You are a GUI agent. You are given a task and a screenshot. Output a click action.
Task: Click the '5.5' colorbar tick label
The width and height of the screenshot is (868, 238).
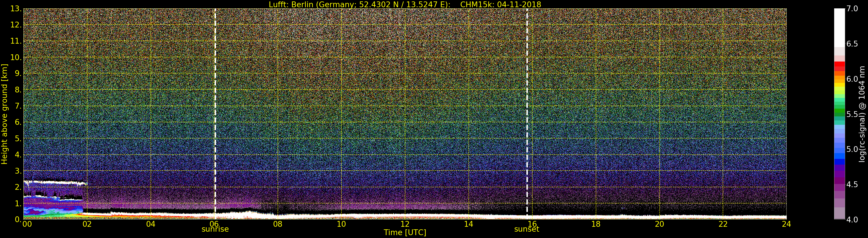[852, 114]
